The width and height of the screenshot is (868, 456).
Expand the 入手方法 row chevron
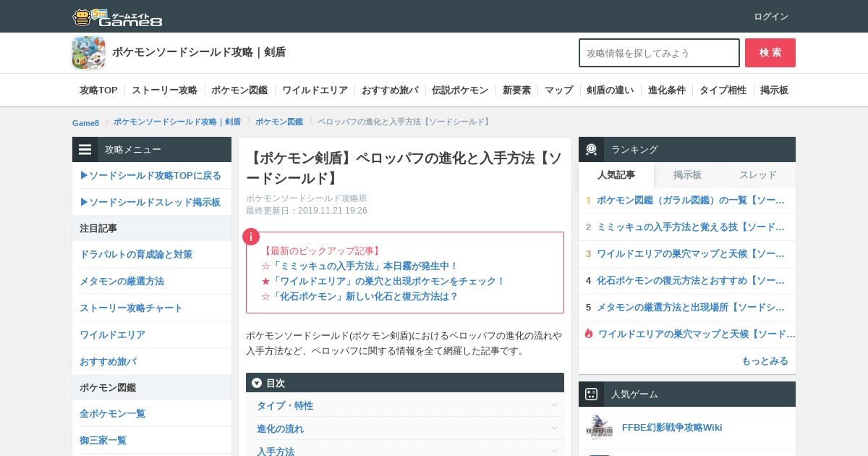click(x=554, y=452)
